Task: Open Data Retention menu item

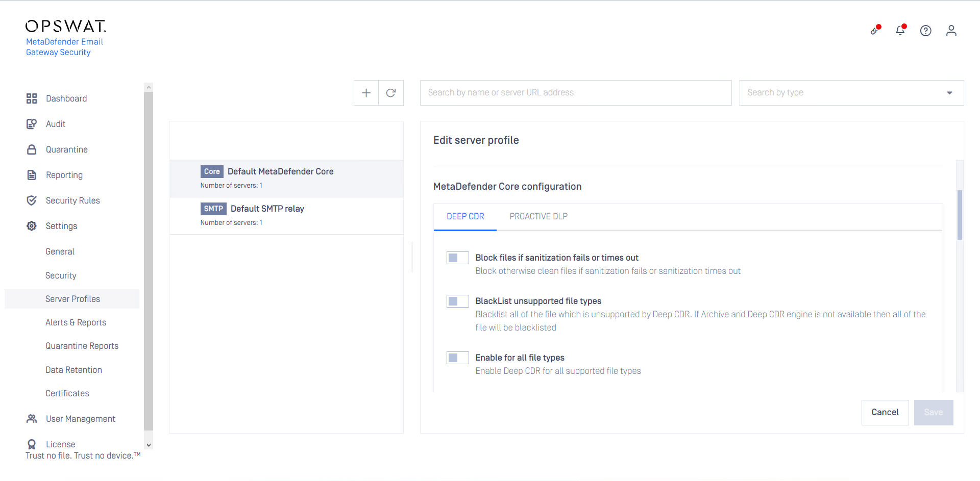Action: pyautogui.click(x=73, y=370)
